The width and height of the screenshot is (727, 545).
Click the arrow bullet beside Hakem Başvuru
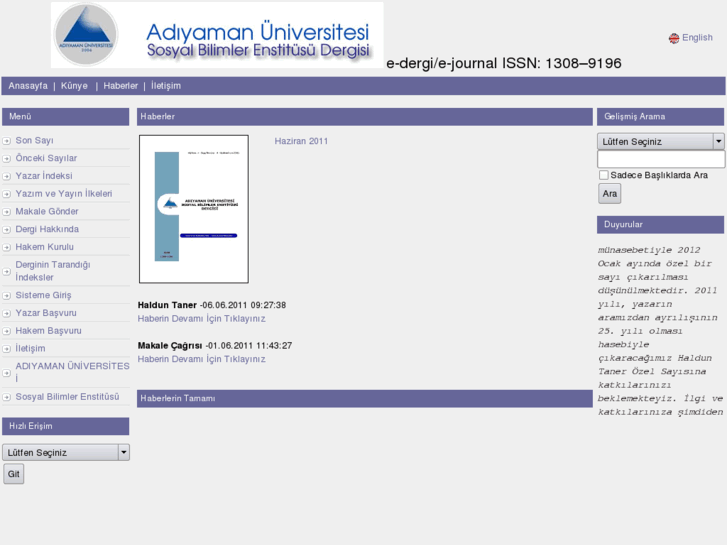tap(6, 331)
